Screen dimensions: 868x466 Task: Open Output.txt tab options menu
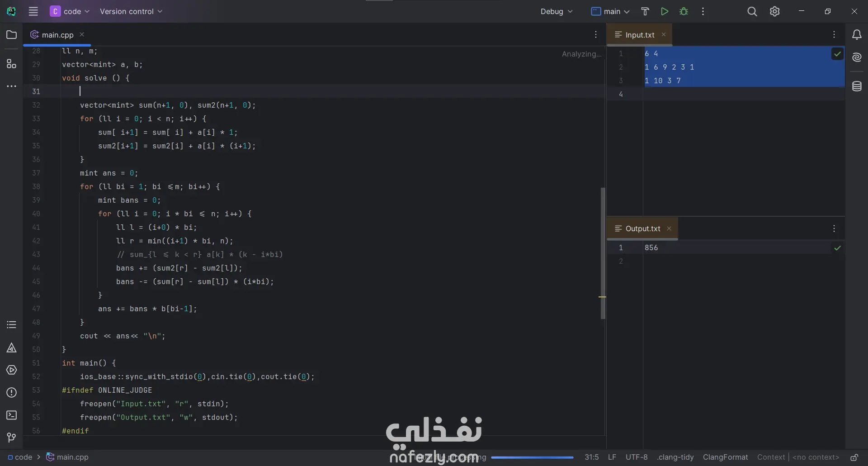[834, 228]
